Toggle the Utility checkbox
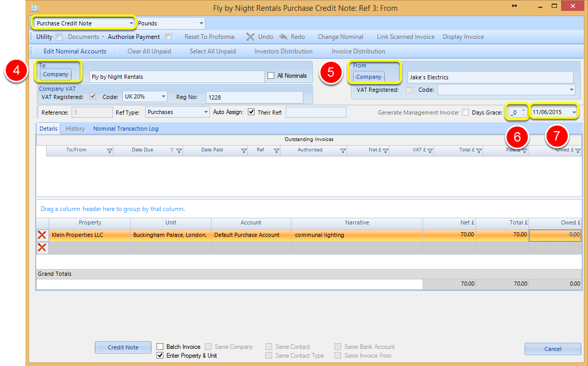This screenshot has height=366, width=588. [x=59, y=37]
